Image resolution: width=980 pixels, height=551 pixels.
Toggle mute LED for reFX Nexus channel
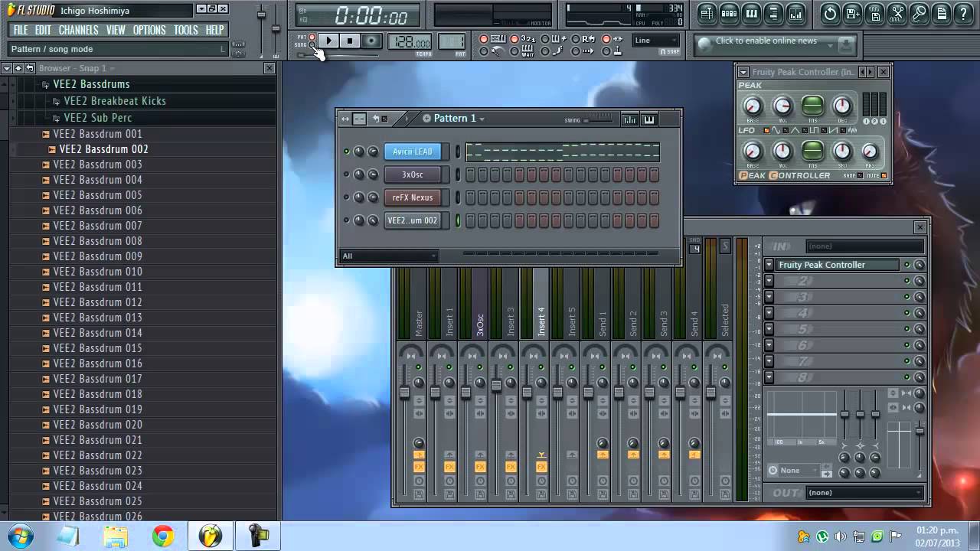tap(346, 197)
